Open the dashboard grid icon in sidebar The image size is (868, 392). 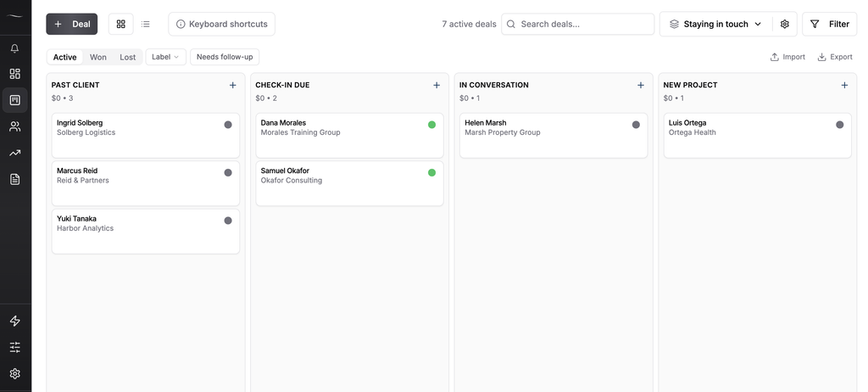[x=15, y=75]
